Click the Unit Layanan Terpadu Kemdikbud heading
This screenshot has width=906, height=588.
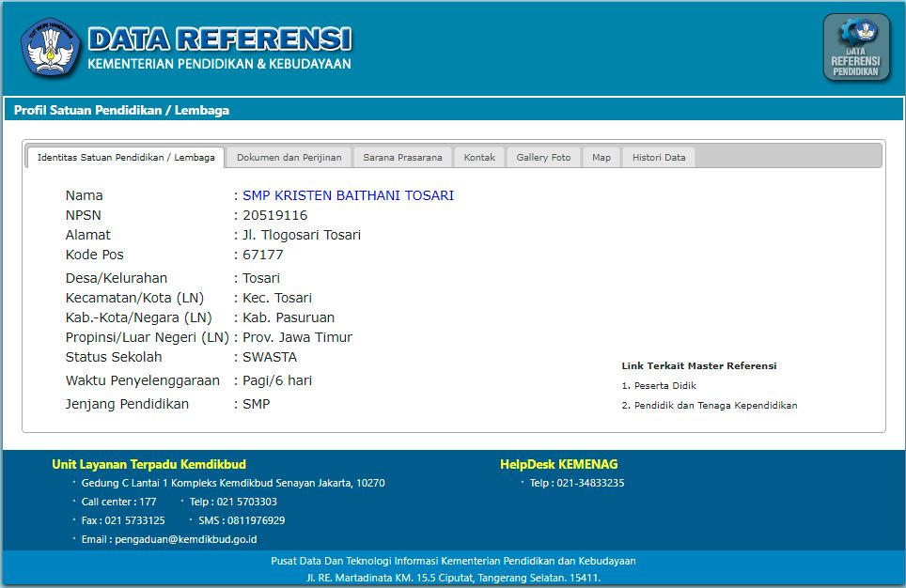148,464
